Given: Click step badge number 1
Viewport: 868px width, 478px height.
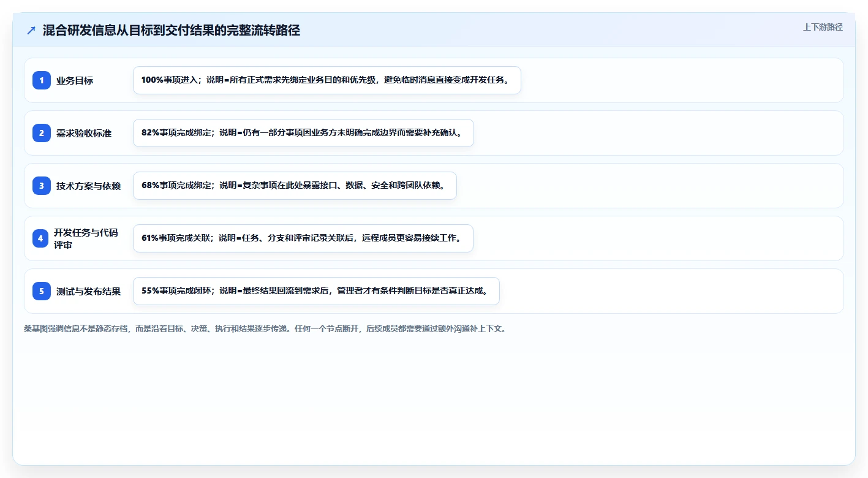Looking at the screenshot, I should pyautogui.click(x=42, y=80).
